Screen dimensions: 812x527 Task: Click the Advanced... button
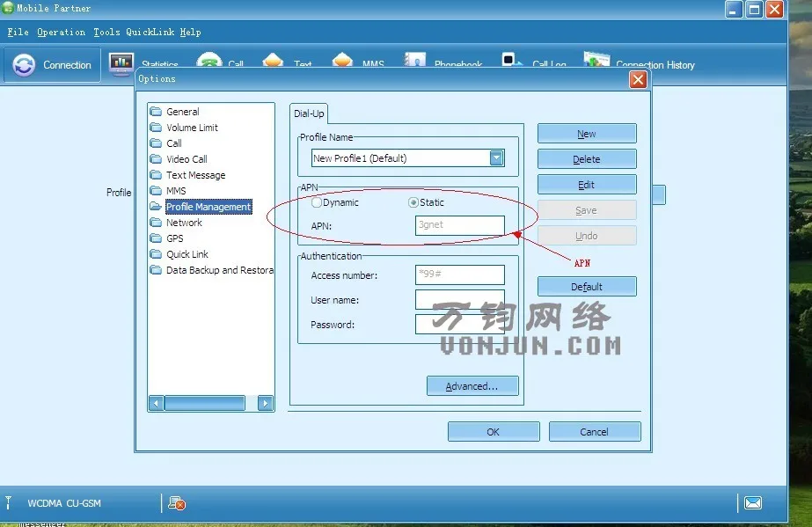(x=472, y=385)
